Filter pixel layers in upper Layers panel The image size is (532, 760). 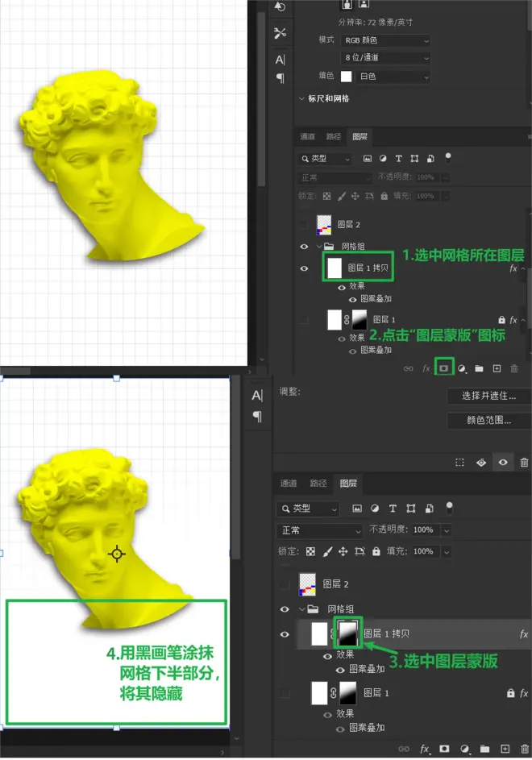(x=368, y=159)
